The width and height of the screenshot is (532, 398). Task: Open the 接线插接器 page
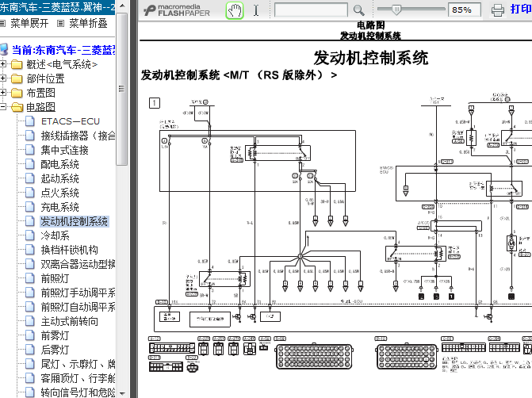(x=78, y=136)
